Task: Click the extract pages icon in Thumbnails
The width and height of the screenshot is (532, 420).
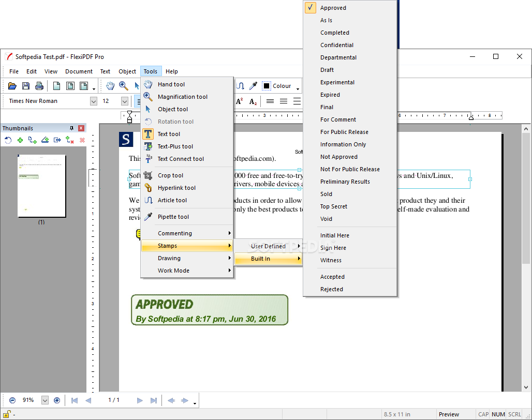Action: coord(57,140)
